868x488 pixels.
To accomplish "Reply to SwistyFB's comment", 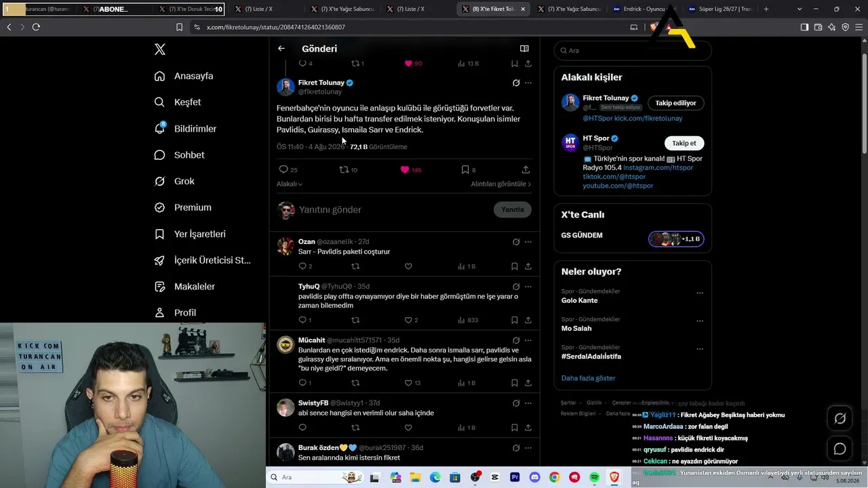I will (302, 428).
